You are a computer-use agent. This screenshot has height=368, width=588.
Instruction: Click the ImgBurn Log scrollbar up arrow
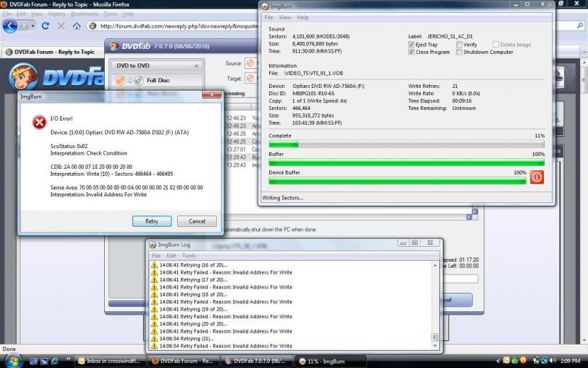tap(435, 265)
